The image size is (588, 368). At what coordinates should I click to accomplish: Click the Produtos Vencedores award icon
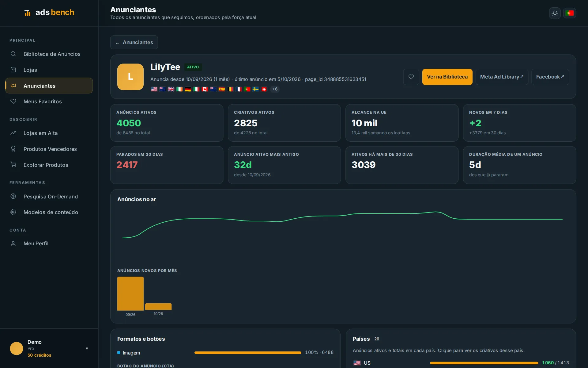(13, 149)
